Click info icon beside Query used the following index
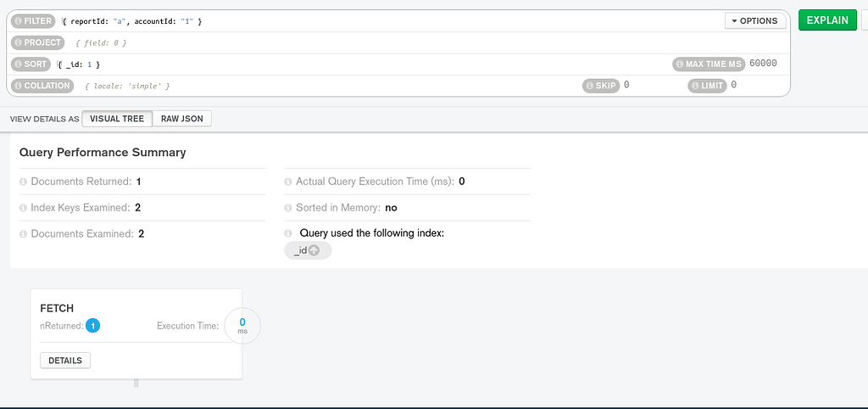This screenshot has width=868, height=409. [x=288, y=233]
